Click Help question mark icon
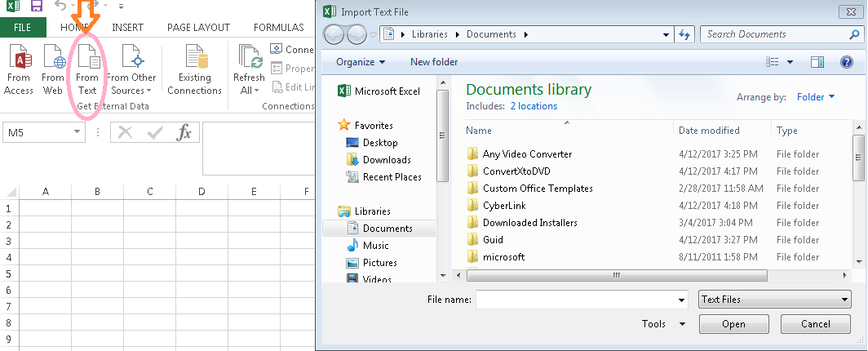The height and width of the screenshot is (351, 868). (x=847, y=62)
